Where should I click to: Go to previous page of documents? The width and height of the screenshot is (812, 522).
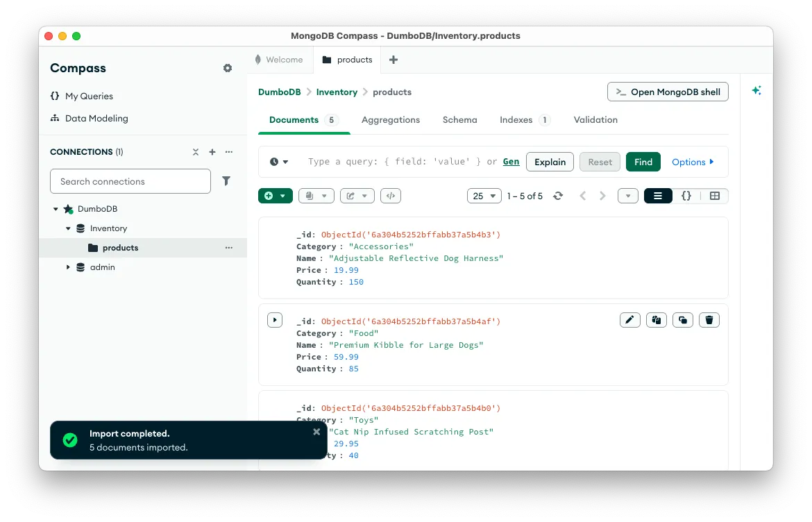(x=583, y=196)
